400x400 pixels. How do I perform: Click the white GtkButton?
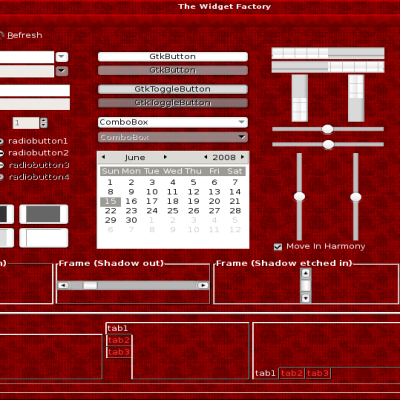[x=173, y=56]
